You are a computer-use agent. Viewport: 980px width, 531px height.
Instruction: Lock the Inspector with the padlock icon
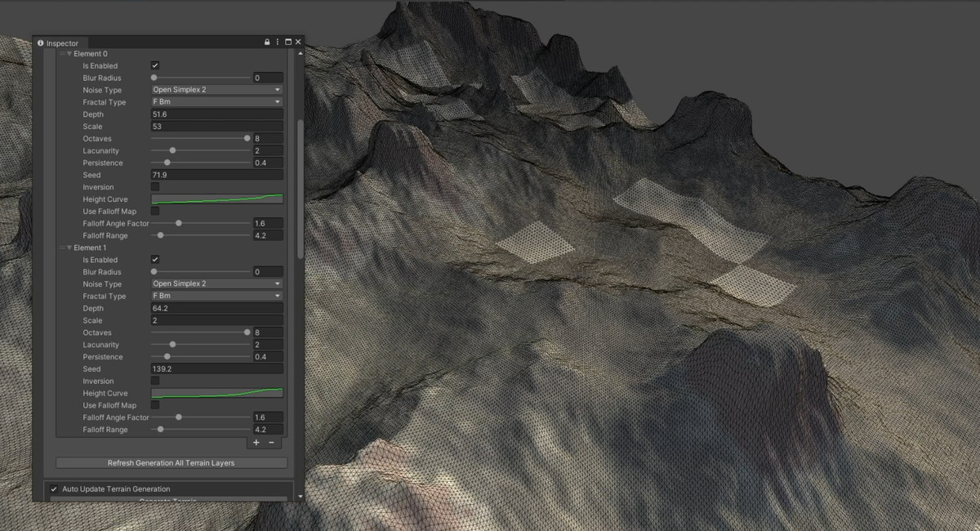point(267,42)
